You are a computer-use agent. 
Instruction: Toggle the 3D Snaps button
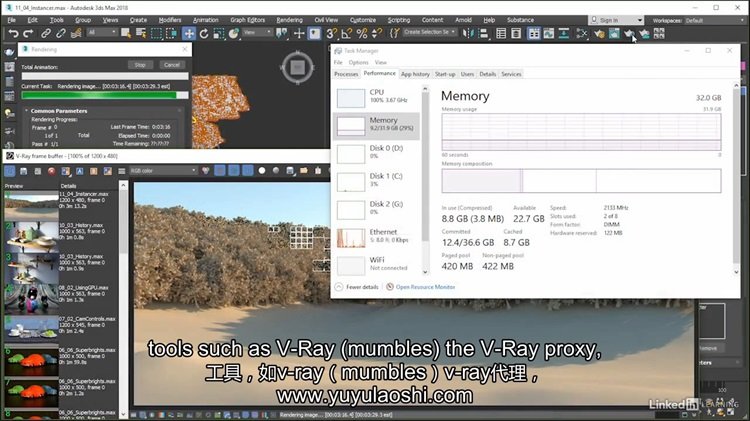pos(331,33)
